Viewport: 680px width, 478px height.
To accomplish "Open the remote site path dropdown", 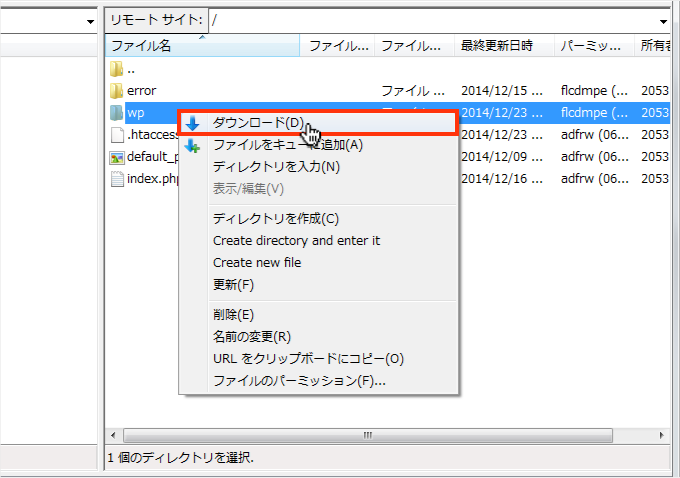I will 663,21.
